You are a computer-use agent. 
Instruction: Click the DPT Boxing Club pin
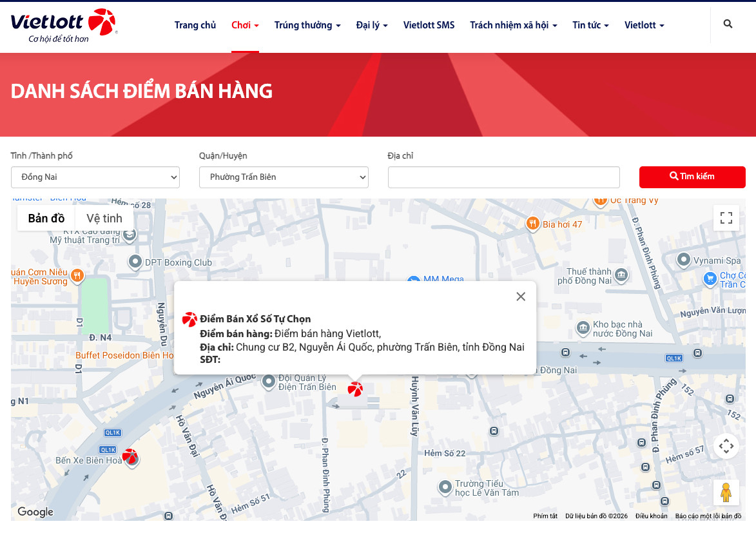point(135,262)
